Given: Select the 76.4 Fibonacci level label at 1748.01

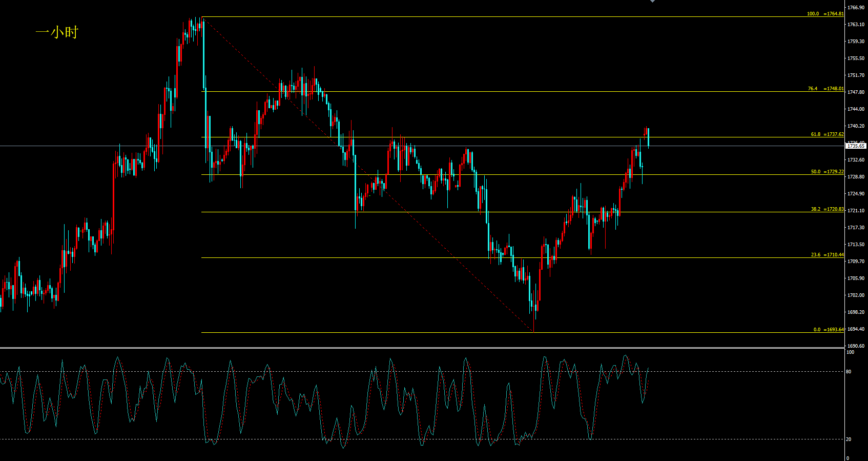Looking at the screenshot, I should 825,89.
